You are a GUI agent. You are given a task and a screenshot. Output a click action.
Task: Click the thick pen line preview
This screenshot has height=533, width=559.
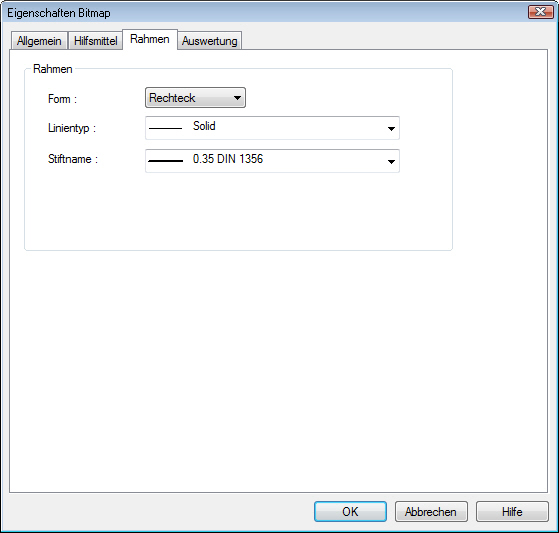[x=165, y=161]
